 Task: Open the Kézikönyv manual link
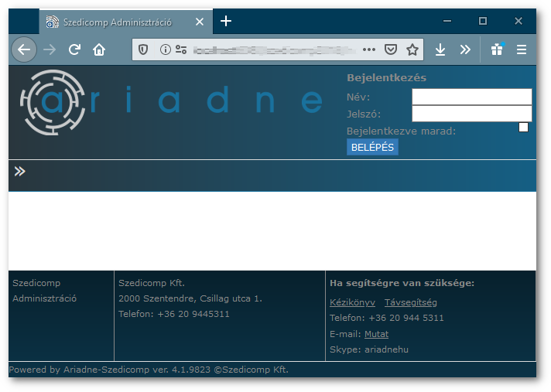352,302
